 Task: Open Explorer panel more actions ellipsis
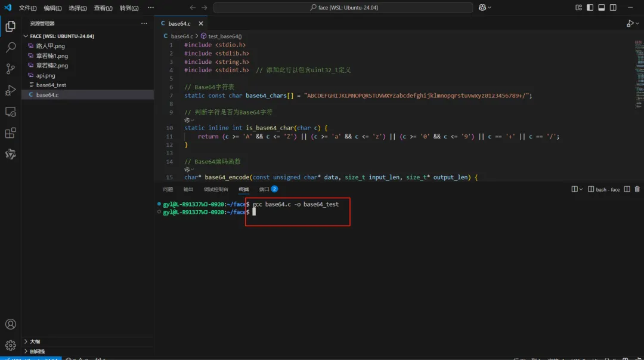[144, 23]
